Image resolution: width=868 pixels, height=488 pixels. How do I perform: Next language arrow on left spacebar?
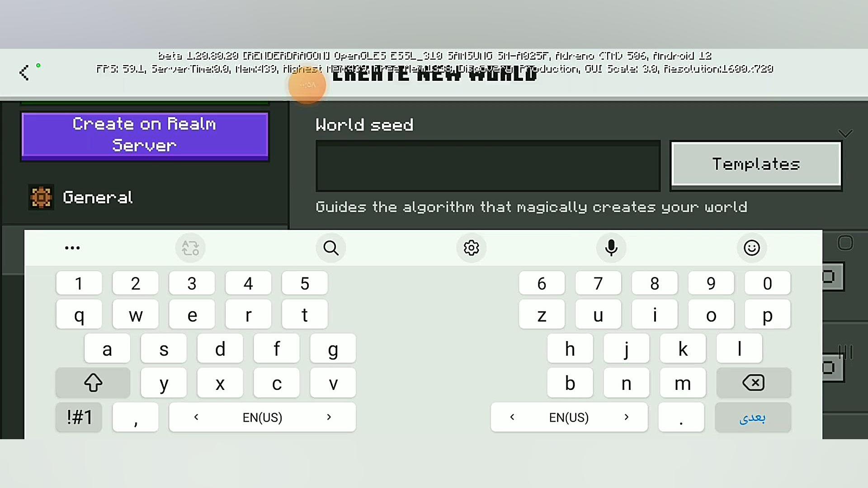click(329, 417)
